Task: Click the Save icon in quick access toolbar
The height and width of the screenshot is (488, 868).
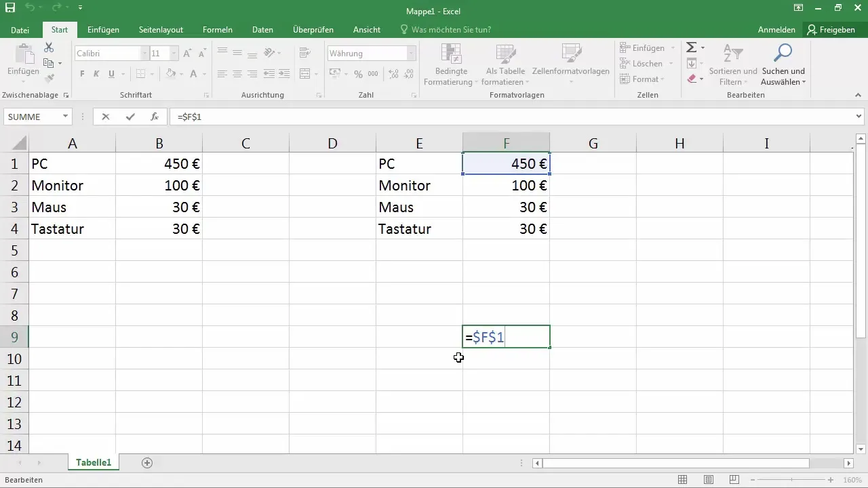Action: 9,7
